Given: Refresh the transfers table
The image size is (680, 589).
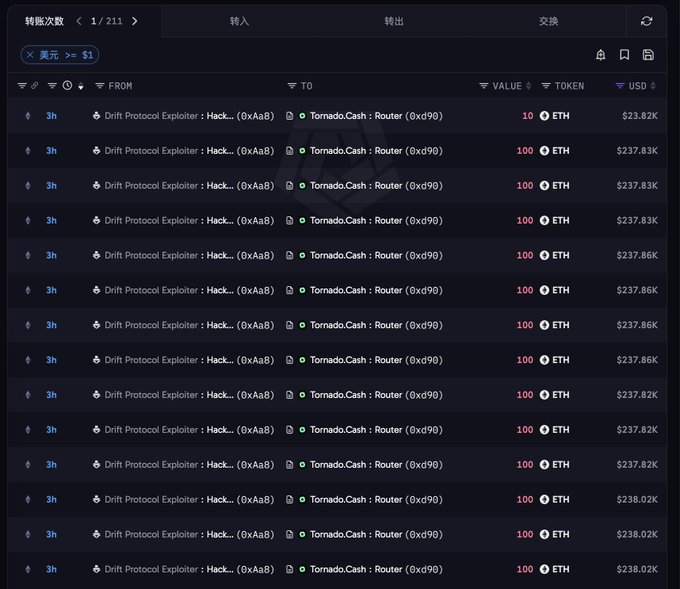Looking at the screenshot, I should click(x=646, y=21).
